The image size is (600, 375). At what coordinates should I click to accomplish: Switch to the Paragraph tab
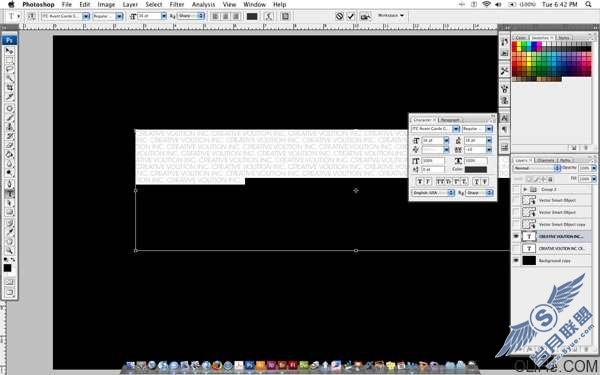[x=450, y=120]
